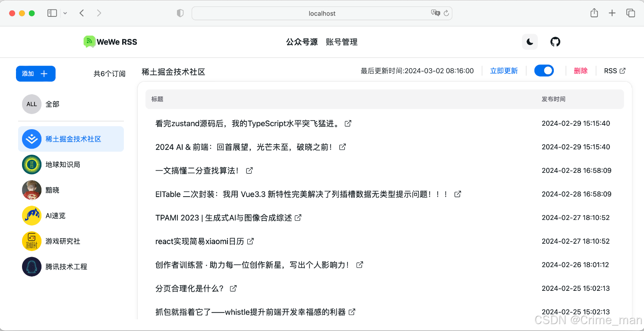Image resolution: width=644 pixels, height=331 pixels.
Task: Open external link icon for 创作者训练营 article
Action: pos(360,265)
